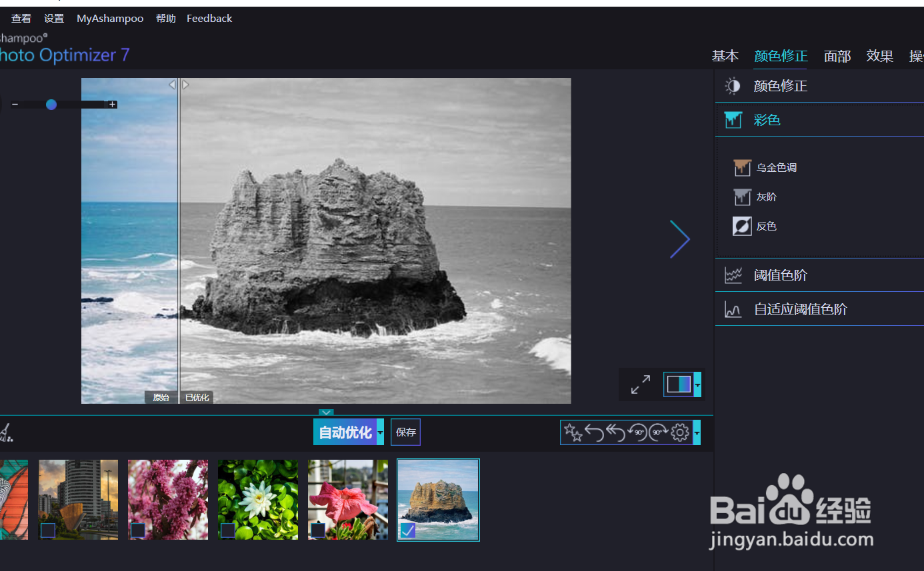Open the 查看 menu
The image size is (924, 571).
click(x=21, y=19)
